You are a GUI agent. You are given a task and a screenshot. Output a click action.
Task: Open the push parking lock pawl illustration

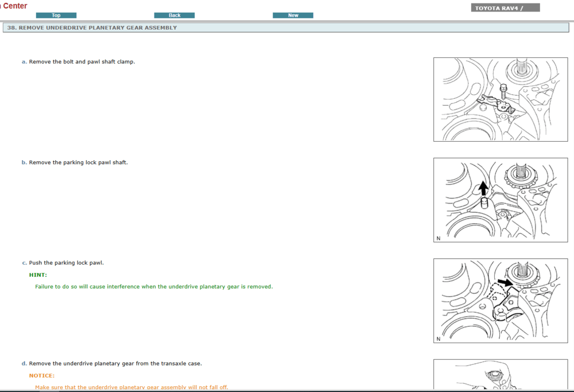click(500, 300)
